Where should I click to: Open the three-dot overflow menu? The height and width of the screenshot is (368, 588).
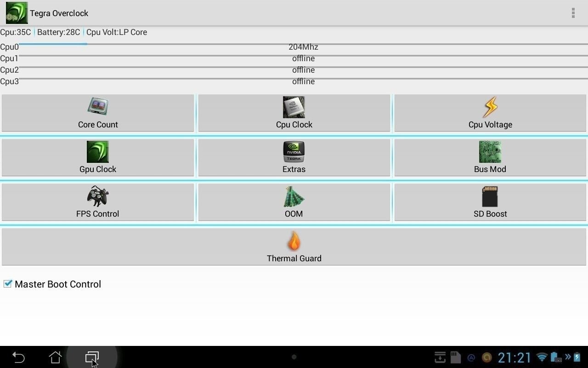[x=573, y=13]
